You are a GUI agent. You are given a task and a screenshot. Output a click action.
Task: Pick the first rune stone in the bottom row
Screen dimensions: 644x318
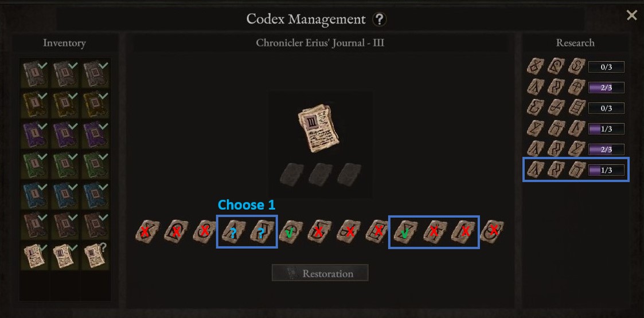(147, 231)
